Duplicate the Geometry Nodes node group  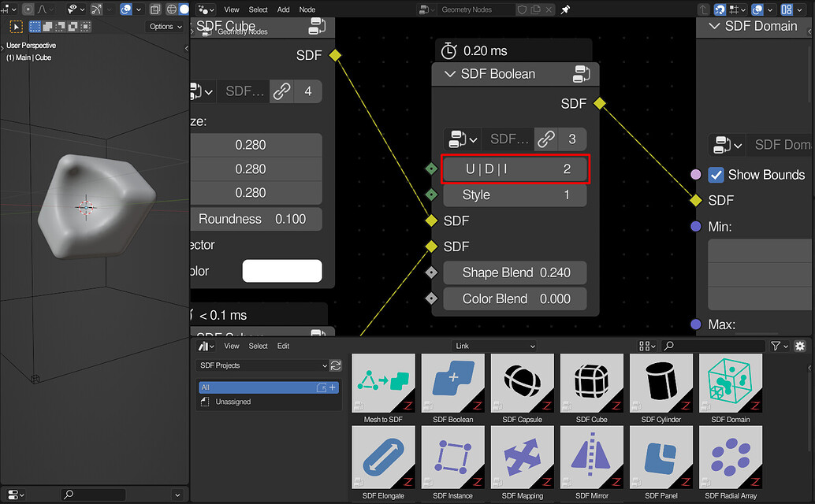(x=535, y=9)
